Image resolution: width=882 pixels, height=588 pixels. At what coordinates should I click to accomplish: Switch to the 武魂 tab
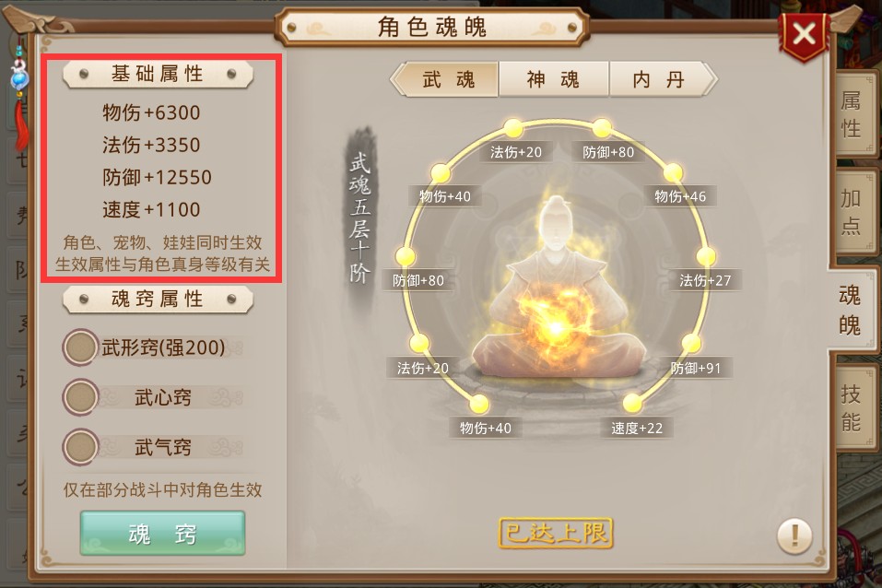tap(448, 79)
